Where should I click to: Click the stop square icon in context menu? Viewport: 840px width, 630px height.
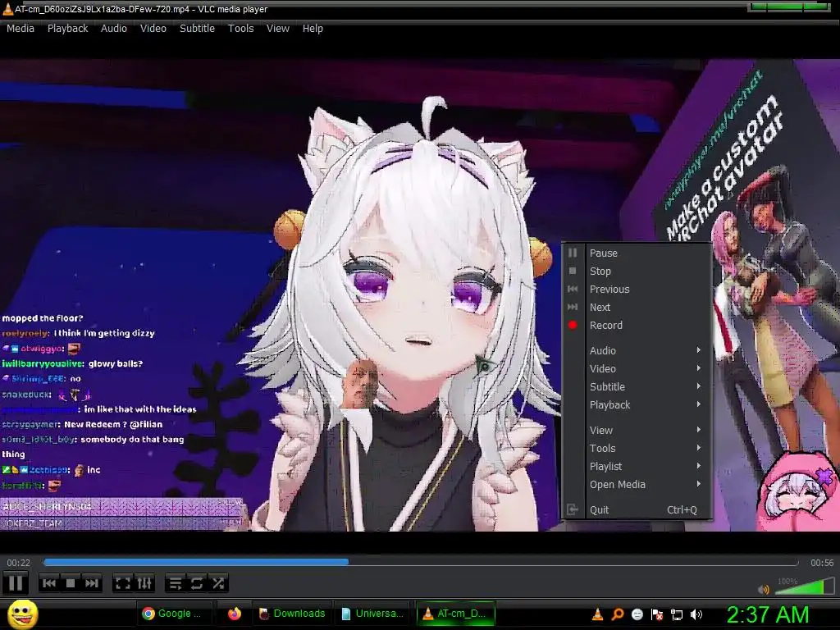click(573, 271)
